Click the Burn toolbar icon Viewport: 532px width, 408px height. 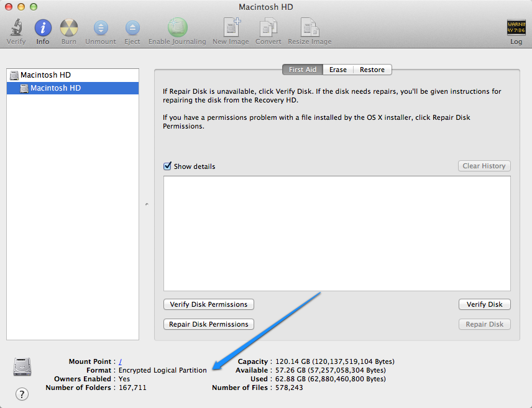(x=69, y=27)
